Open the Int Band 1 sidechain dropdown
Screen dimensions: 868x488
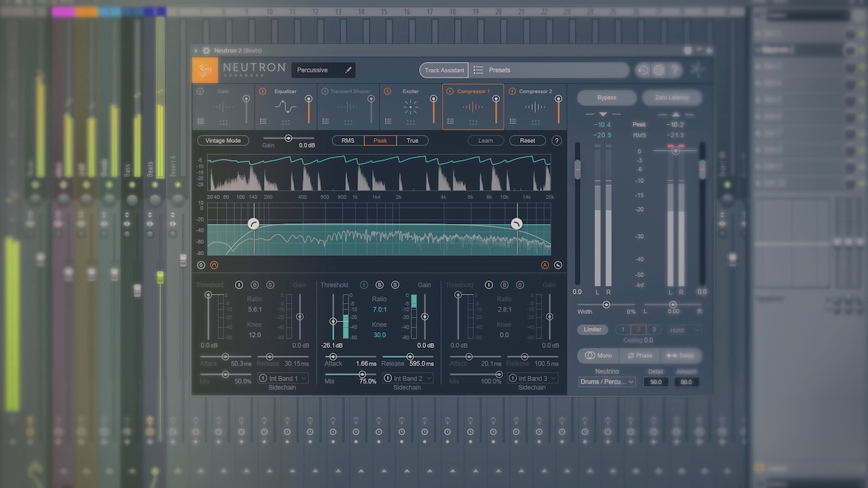click(283, 378)
